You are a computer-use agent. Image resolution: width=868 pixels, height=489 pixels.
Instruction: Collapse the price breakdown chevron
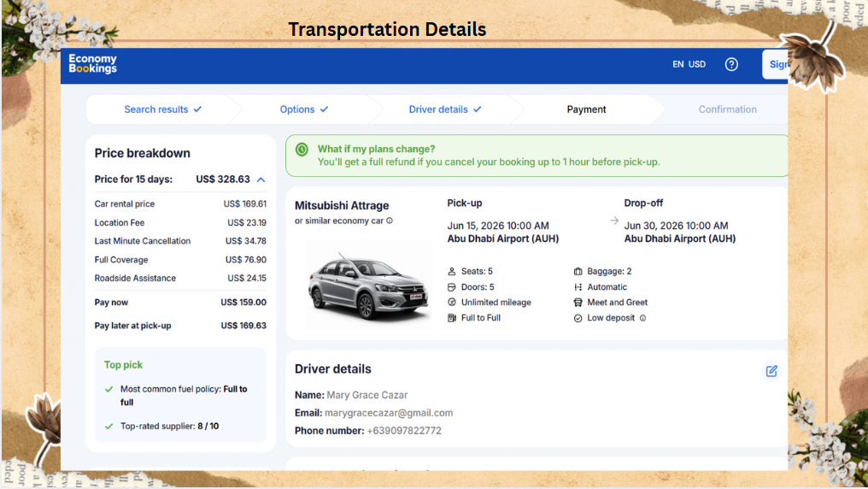click(261, 180)
